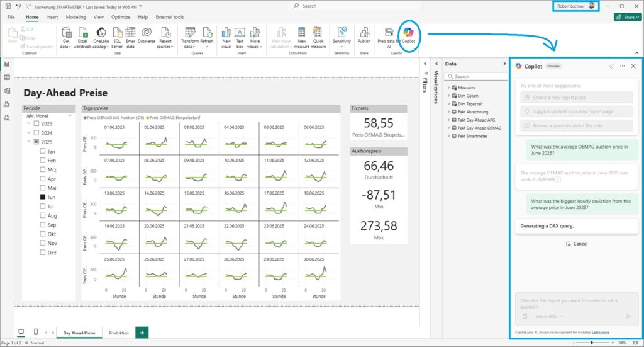This screenshot has width=644, height=347.
Task: Click the Save icon in title bar
Action: [8, 6]
